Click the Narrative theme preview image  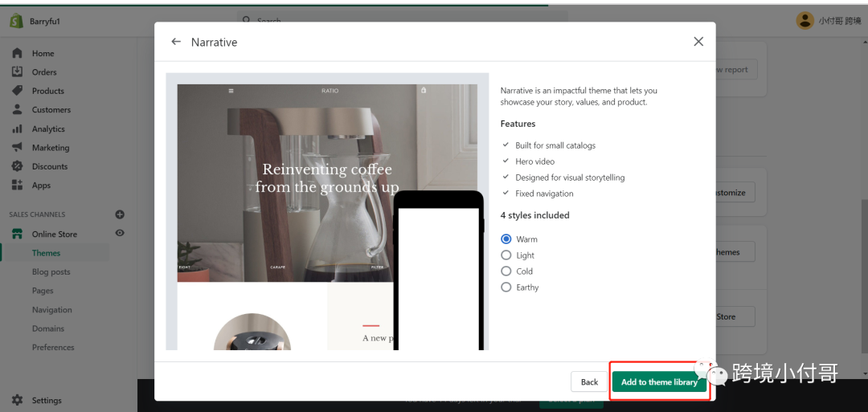point(327,211)
